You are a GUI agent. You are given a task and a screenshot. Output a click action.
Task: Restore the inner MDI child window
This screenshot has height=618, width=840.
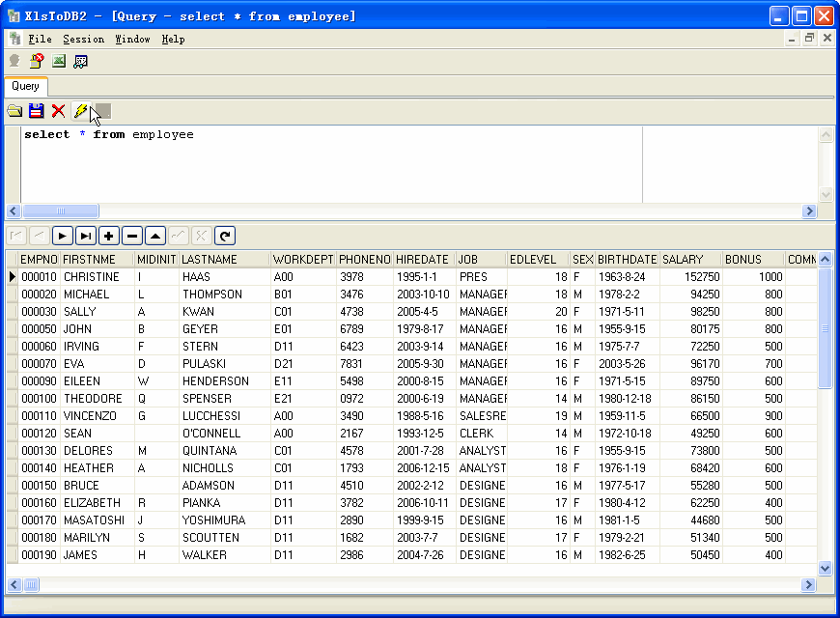tap(809, 39)
